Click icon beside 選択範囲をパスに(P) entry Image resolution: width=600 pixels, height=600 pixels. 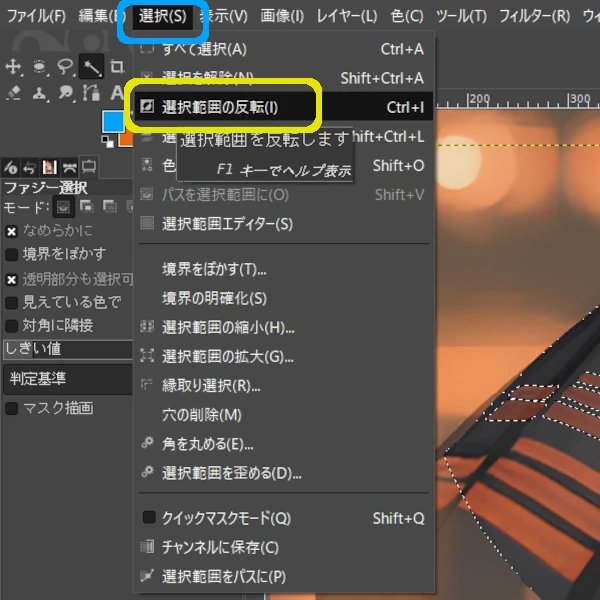click(147, 575)
